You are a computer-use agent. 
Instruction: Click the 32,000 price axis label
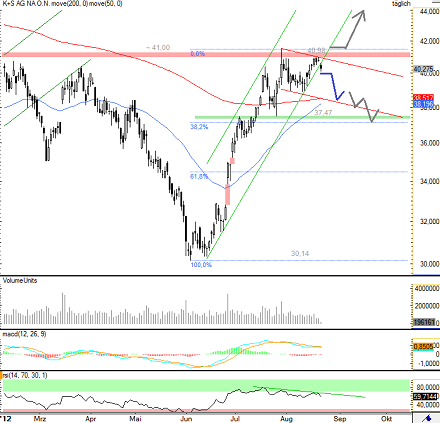tap(430, 221)
